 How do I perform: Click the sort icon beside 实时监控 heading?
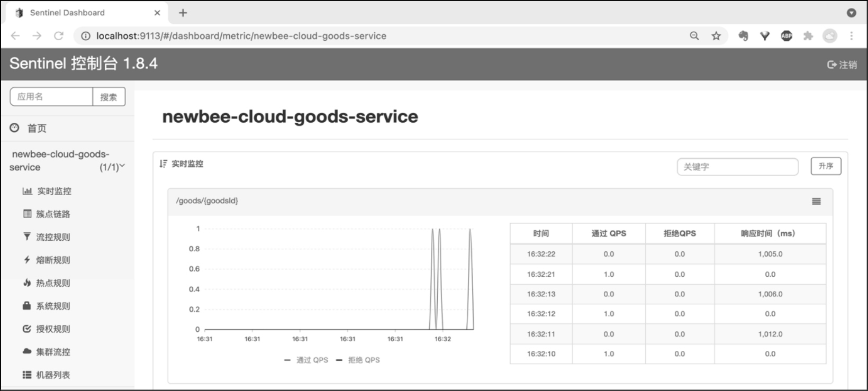pos(163,164)
